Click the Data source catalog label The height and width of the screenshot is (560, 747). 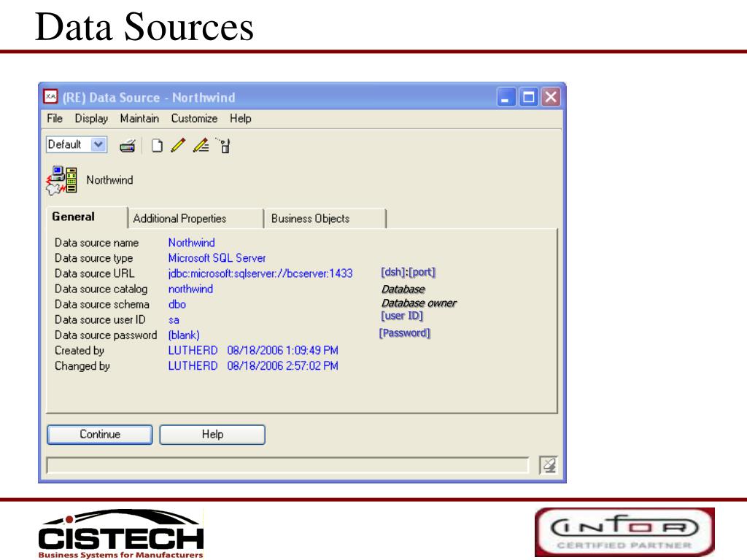tap(101, 289)
